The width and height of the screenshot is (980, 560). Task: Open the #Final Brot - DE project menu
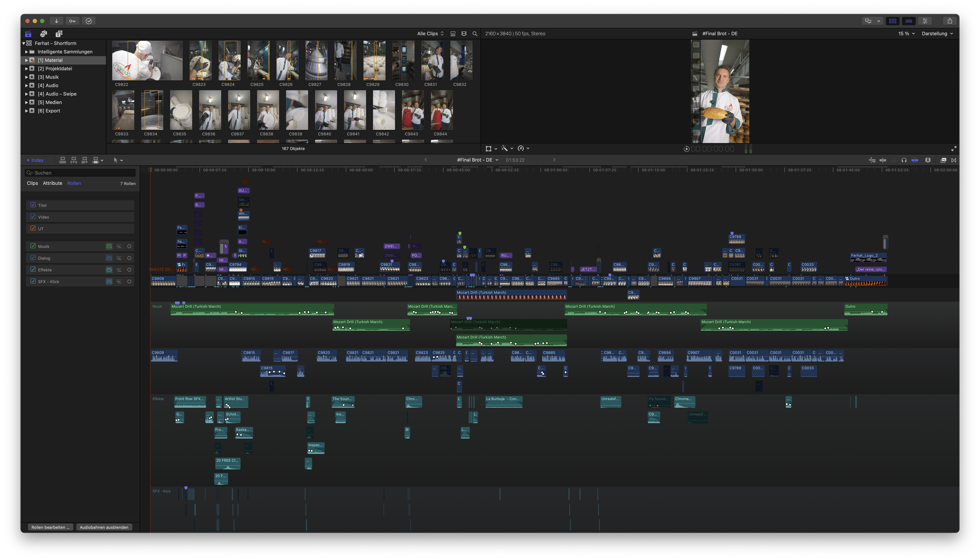(477, 160)
